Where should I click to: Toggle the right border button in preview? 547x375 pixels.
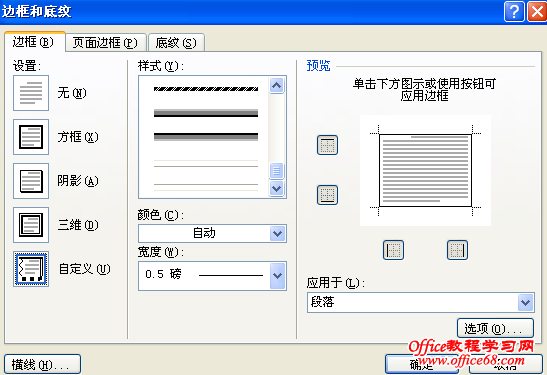click(x=457, y=250)
